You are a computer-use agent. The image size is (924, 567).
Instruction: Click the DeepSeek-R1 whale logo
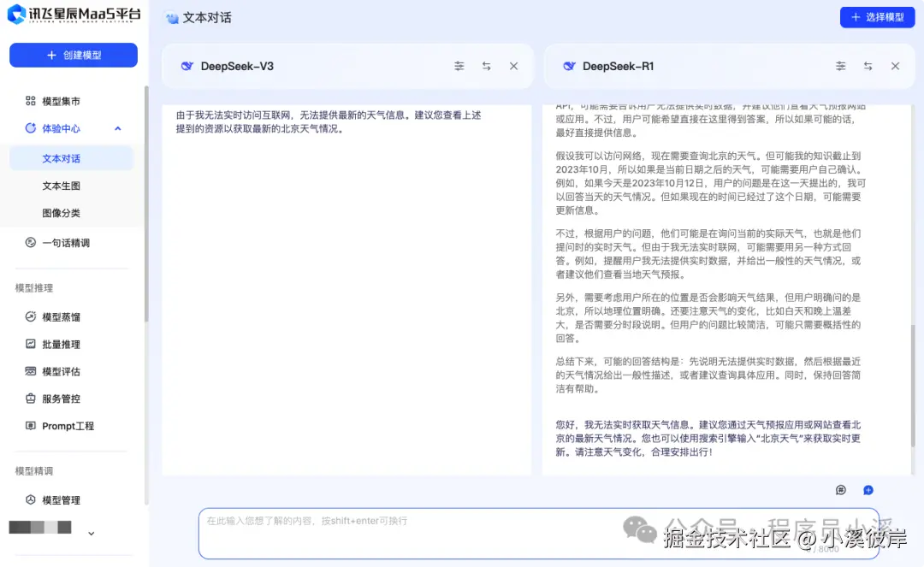569,66
